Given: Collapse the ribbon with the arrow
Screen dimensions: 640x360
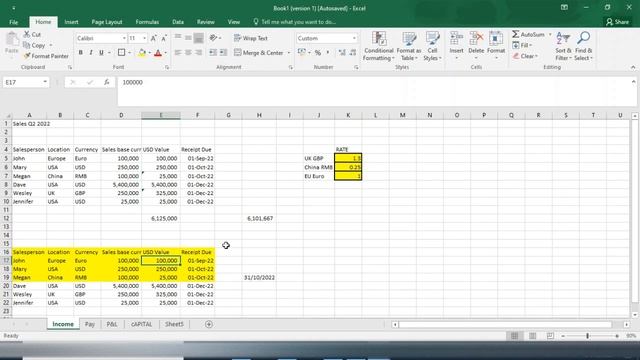Looking at the screenshot, I should [x=633, y=67].
